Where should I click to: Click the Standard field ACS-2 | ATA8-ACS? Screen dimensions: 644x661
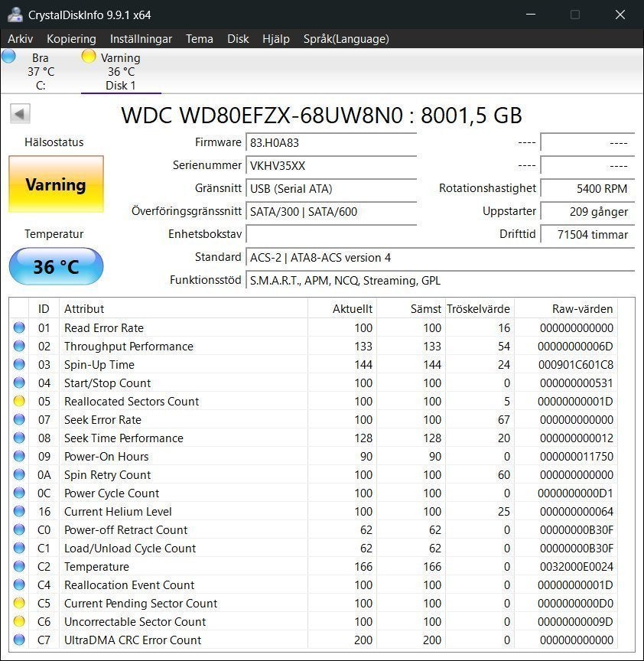pyautogui.click(x=440, y=257)
